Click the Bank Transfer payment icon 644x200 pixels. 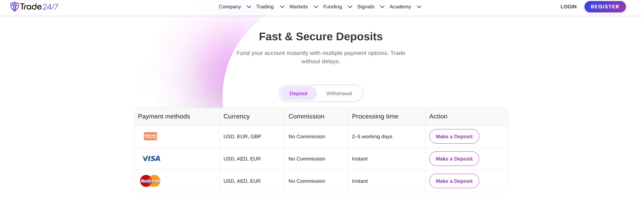pyautogui.click(x=150, y=136)
